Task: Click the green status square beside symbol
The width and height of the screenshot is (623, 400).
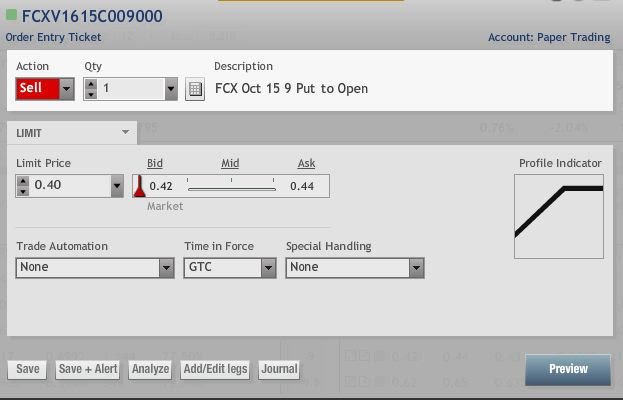Action: [11, 15]
